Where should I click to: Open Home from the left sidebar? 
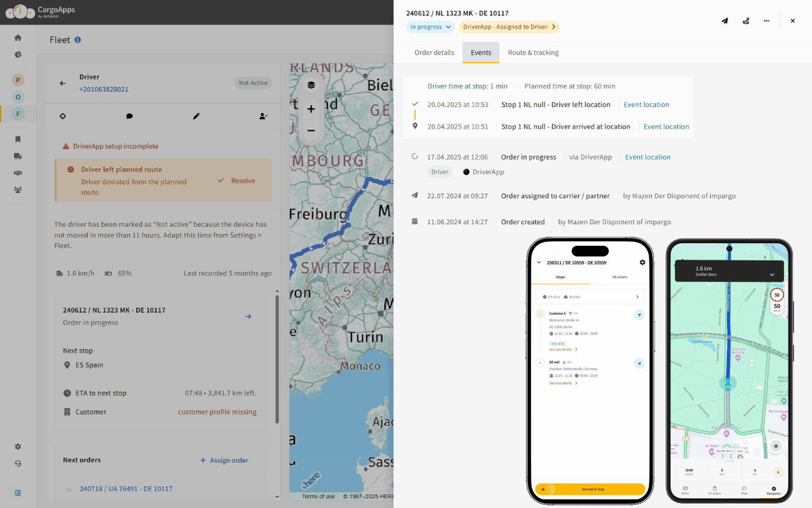tap(18, 36)
